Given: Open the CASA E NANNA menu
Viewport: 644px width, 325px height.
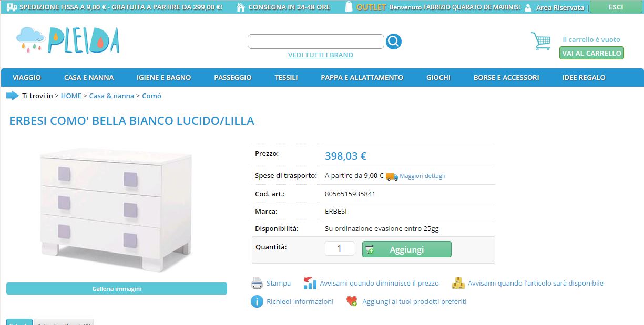Looking at the screenshot, I should click(89, 77).
